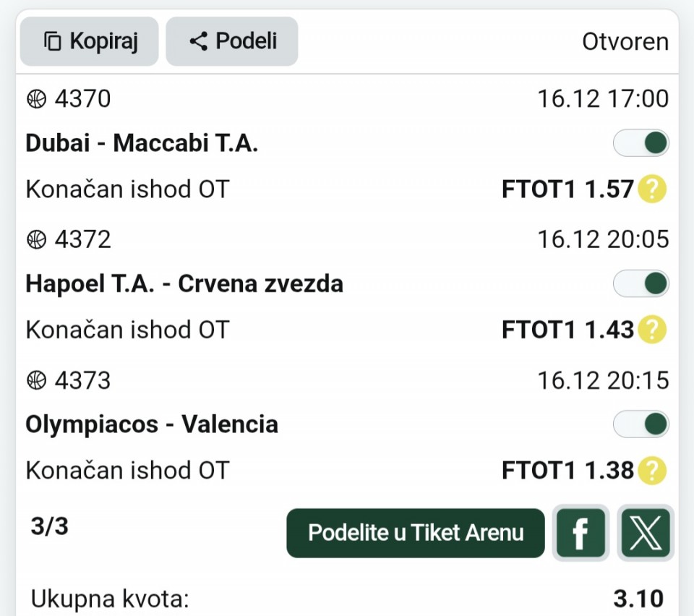Toggle off Hapoel T.A. - Crvena zvezda
Viewport: 694px width, 616px height.
(641, 284)
